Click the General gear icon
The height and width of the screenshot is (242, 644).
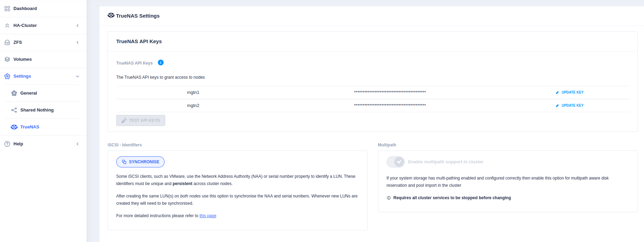pos(14,93)
